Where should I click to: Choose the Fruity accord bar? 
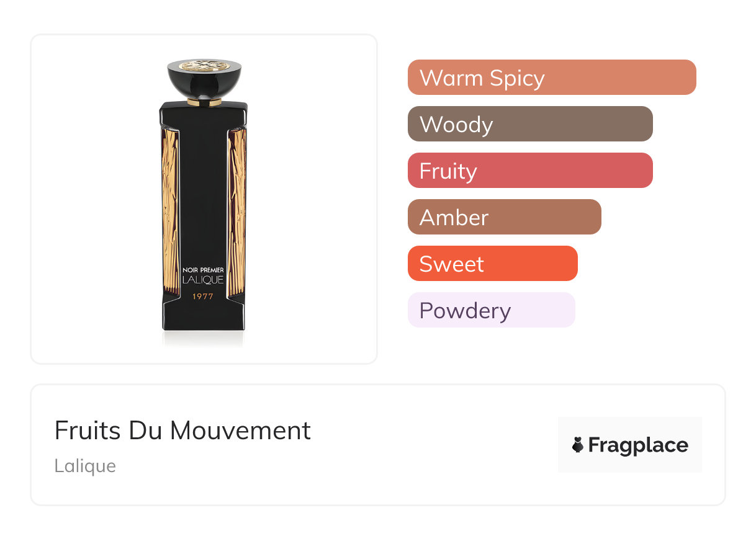(x=529, y=171)
